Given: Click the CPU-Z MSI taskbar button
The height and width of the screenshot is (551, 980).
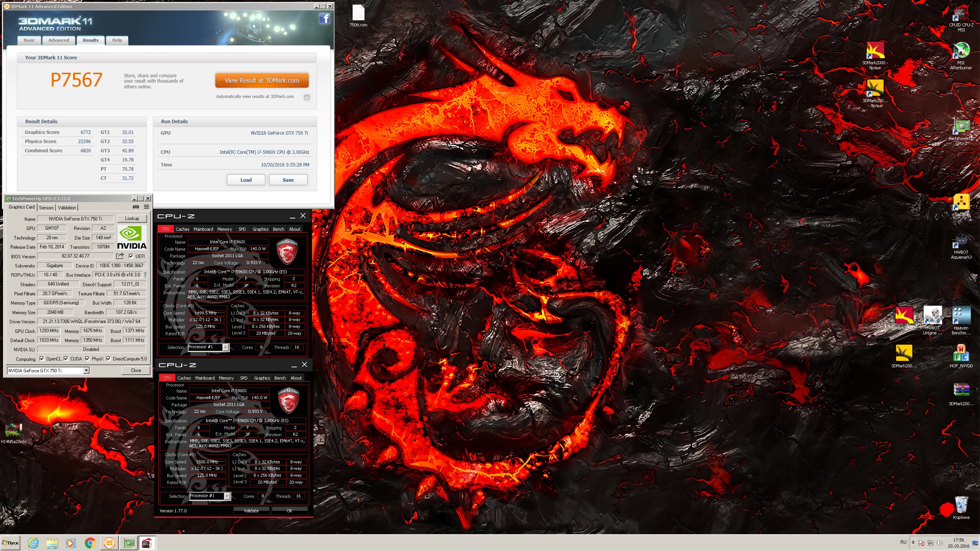Looking at the screenshot, I should [x=147, y=543].
